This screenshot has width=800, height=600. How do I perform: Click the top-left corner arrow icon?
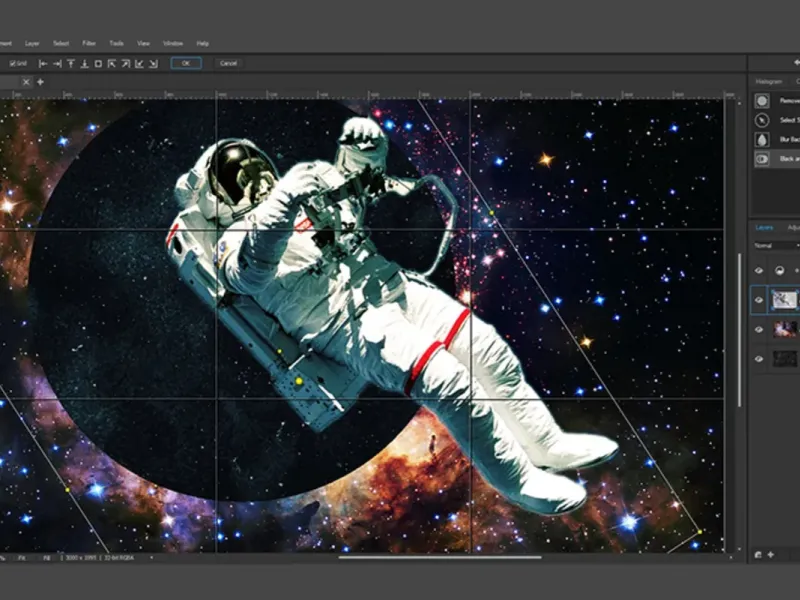tap(112, 63)
